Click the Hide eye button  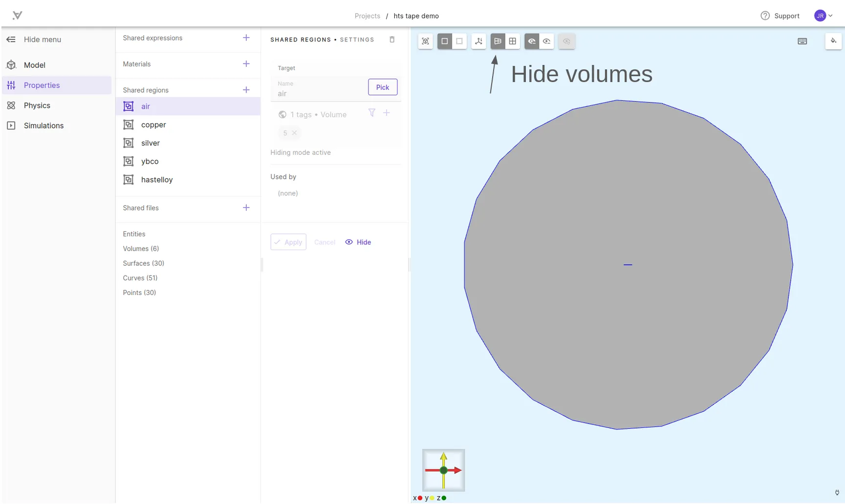(x=358, y=242)
